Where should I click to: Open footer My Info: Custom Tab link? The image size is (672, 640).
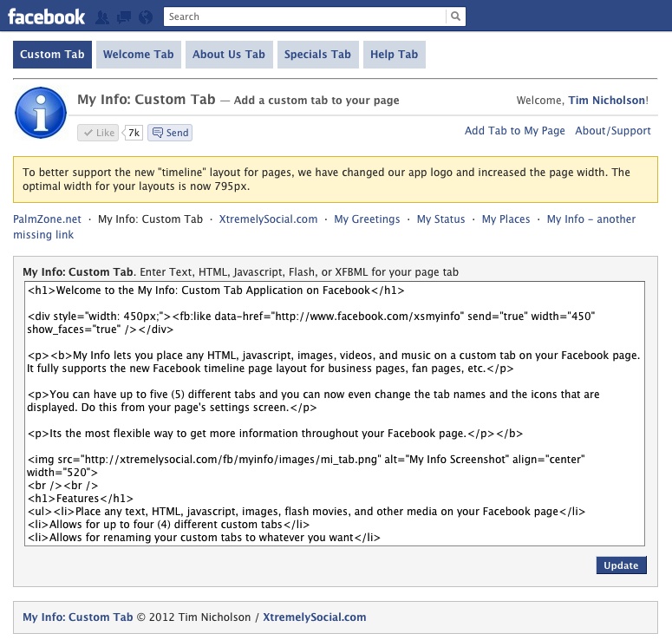click(77, 617)
